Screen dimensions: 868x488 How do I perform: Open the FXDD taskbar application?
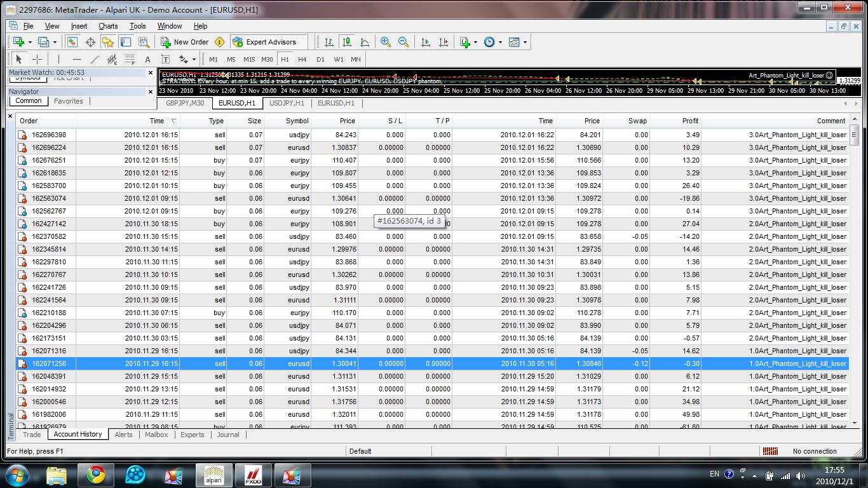pyautogui.click(x=254, y=475)
